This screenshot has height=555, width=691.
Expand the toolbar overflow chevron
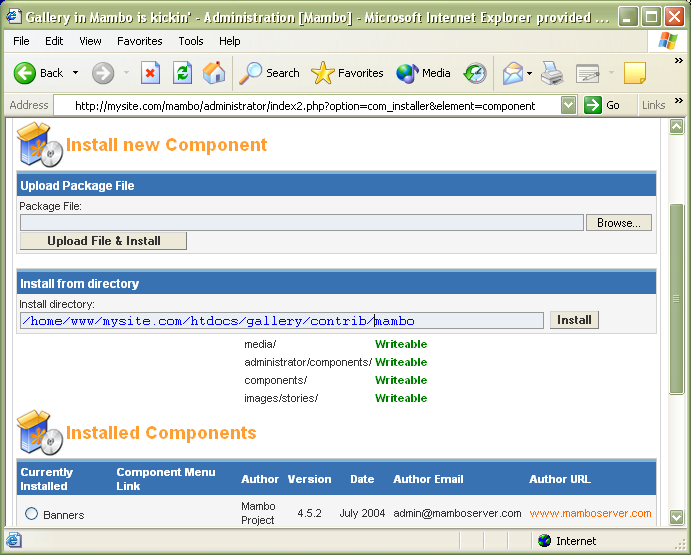click(679, 61)
